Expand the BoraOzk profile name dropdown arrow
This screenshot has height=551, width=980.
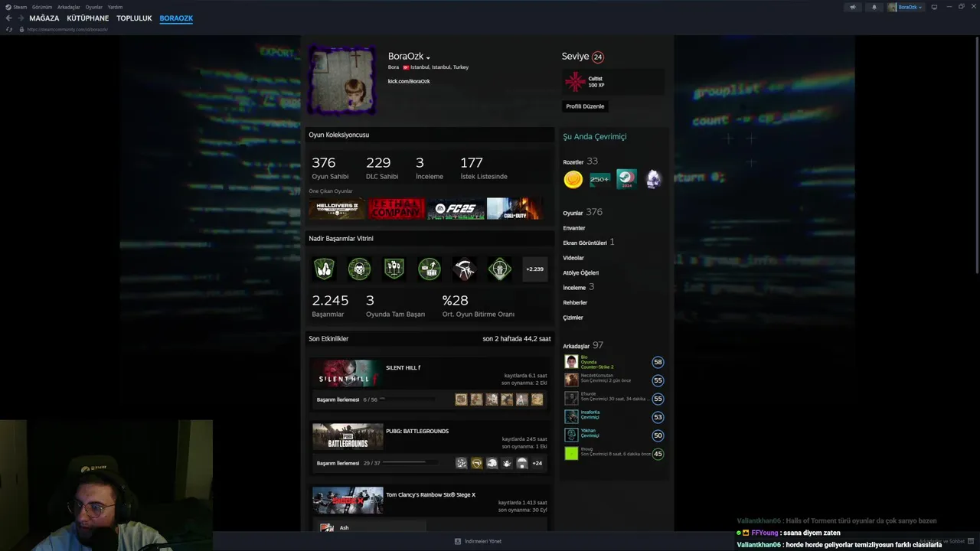(428, 57)
